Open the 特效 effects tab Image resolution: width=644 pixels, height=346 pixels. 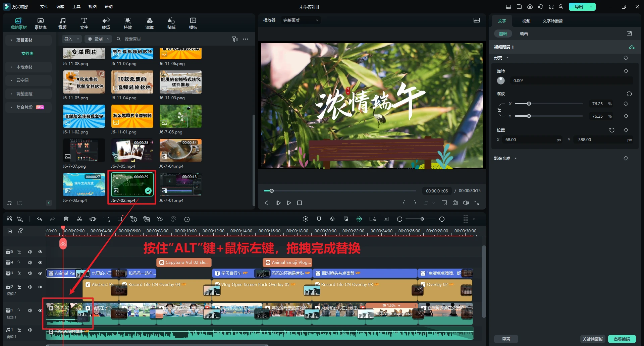(x=128, y=23)
